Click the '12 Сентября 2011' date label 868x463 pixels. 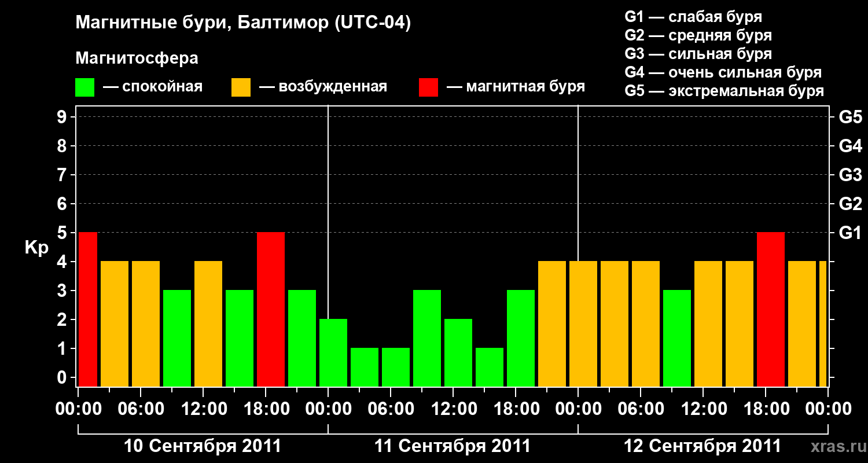click(x=703, y=446)
